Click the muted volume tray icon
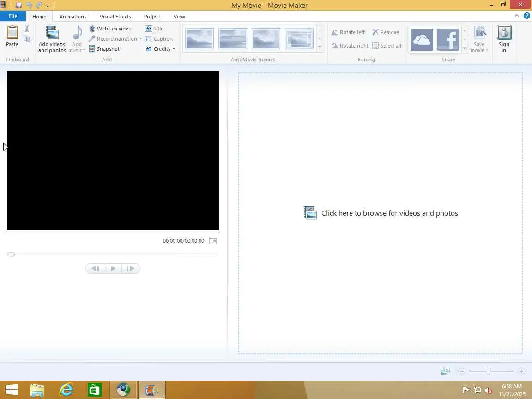The width and height of the screenshot is (532, 399). tap(489, 390)
